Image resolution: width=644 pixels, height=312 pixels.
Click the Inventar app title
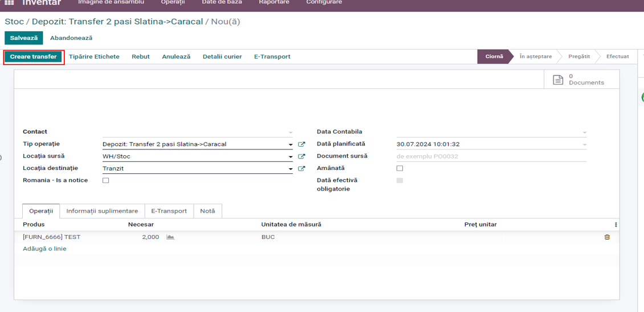pos(42,2)
